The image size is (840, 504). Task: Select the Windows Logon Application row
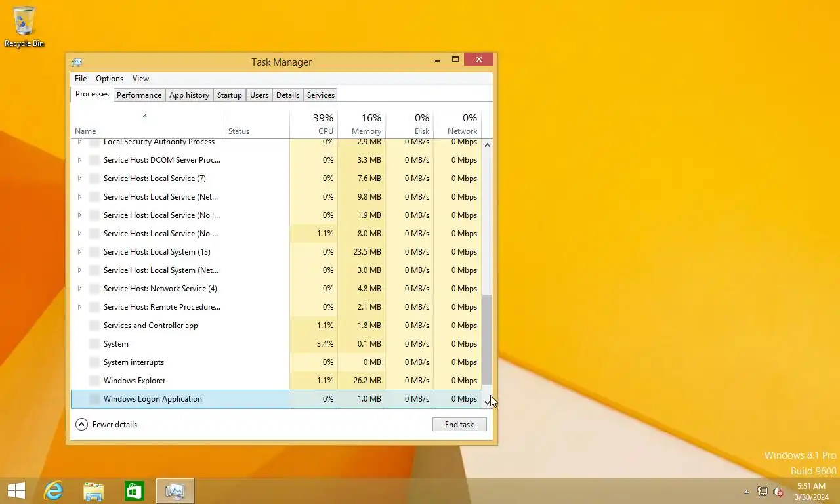pos(276,399)
